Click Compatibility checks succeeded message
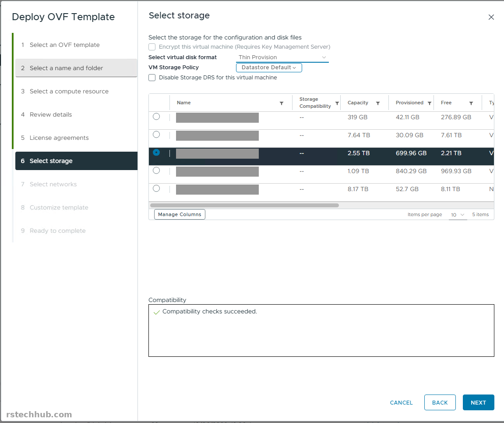Viewport: 504px width, 423px height. click(x=210, y=311)
